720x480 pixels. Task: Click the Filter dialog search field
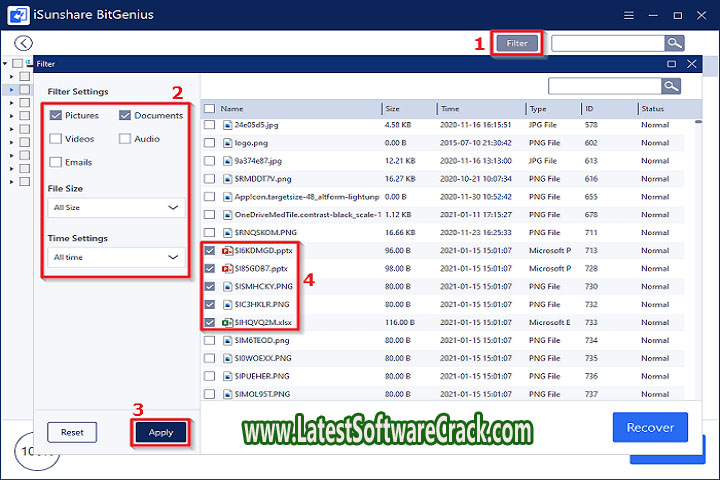click(x=604, y=86)
